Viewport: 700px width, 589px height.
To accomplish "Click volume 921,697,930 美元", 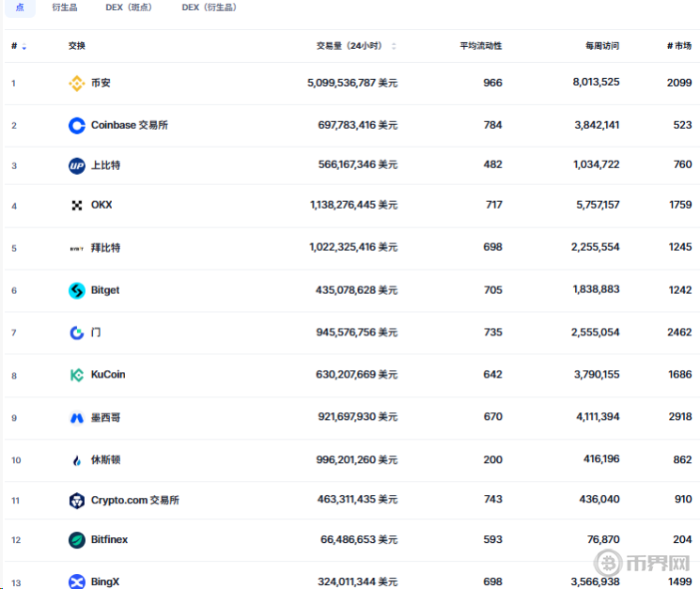I will (358, 417).
